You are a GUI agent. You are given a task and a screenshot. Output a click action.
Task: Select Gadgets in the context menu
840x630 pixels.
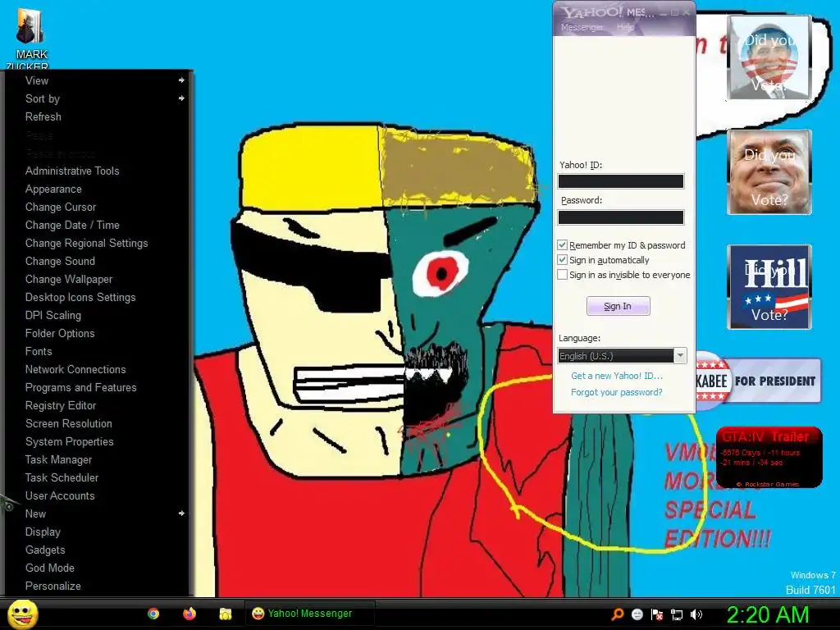(x=98, y=550)
